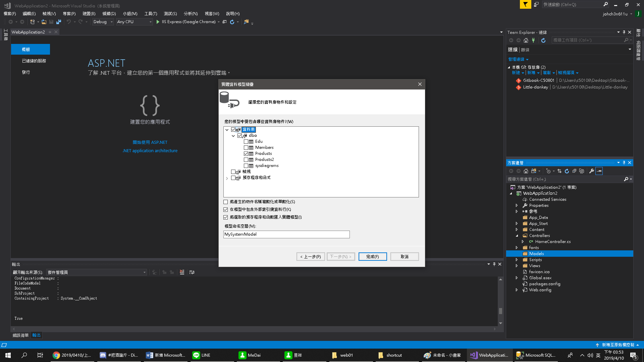This screenshot has width=644, height=362.
Task: Toggle the 資料表 root checkbox
Action: point(233,130)
